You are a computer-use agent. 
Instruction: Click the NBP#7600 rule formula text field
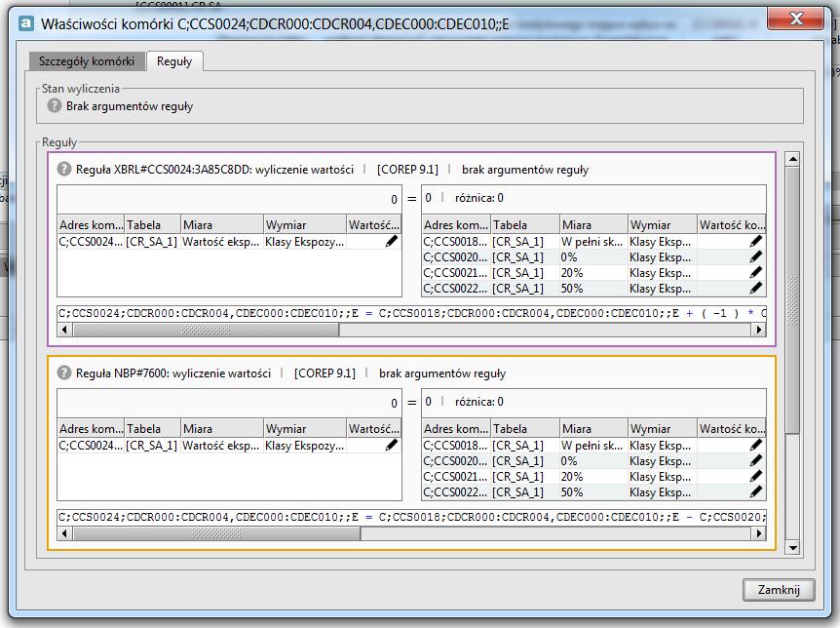click(412, 517)
